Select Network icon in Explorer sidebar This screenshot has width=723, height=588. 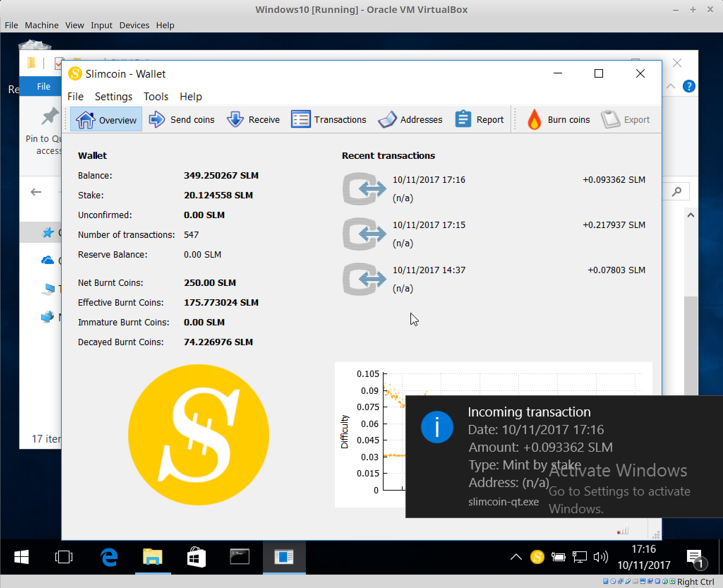(47, 317)
